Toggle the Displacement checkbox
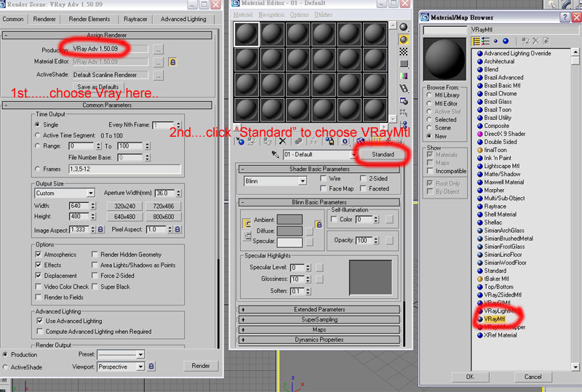Viewport: 582px width, 392px height. pyautogui.click(x=39, y=276)
